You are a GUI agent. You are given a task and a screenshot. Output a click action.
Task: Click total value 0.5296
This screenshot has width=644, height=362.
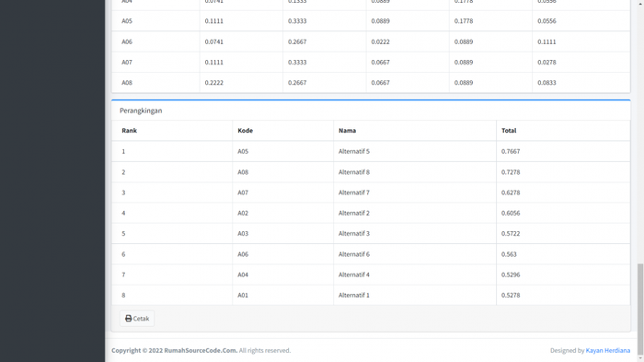pos(511,274)
